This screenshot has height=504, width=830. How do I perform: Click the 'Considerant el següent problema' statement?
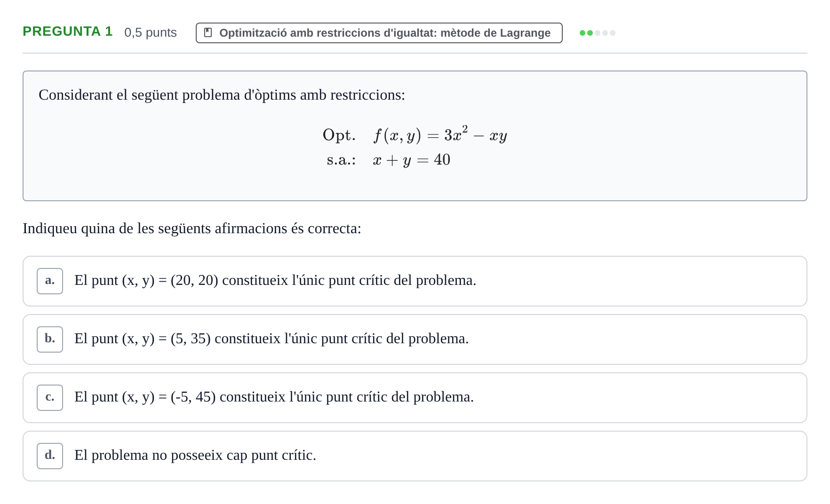222,95
